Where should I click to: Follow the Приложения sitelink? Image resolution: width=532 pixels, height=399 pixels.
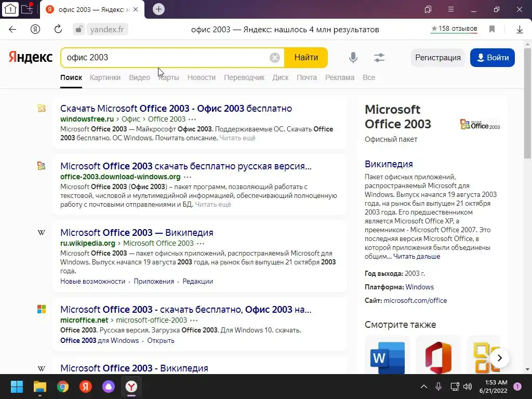[x=154, y=281]
